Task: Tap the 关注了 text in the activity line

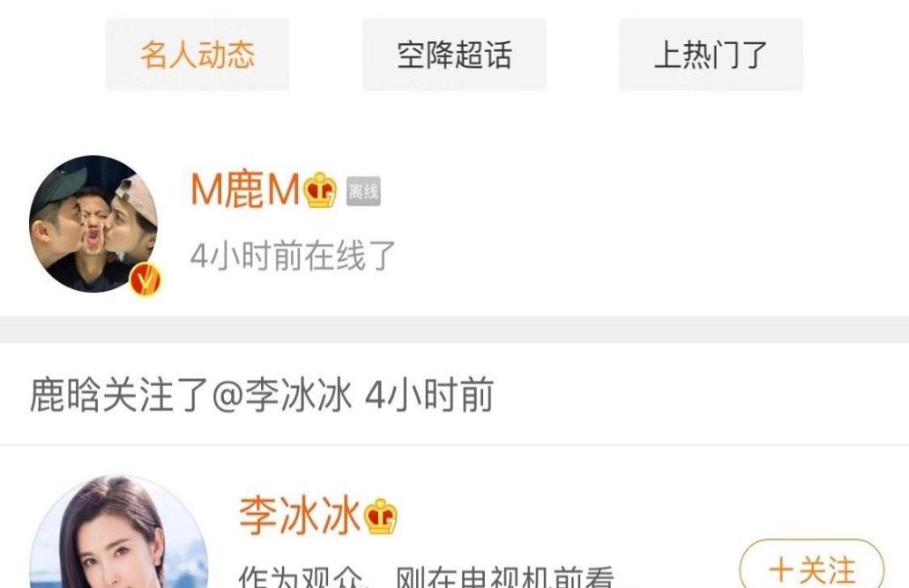Action: pos(155,395)
